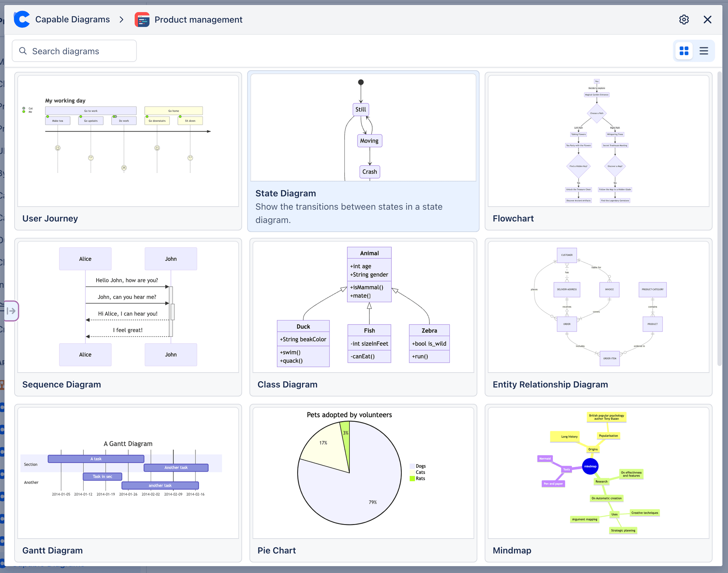
Task: Choose the Gantt Diagram template
Action: coord(128,483)
